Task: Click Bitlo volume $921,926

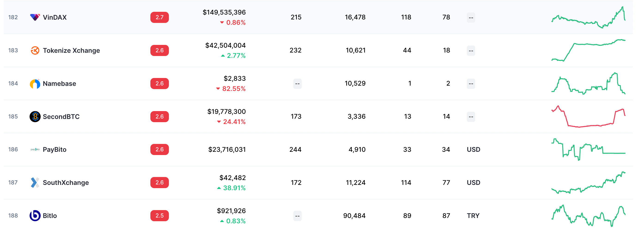Action: [231, 211]
